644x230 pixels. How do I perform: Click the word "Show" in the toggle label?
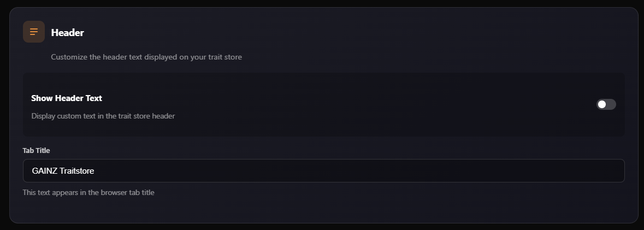point(42,98)
